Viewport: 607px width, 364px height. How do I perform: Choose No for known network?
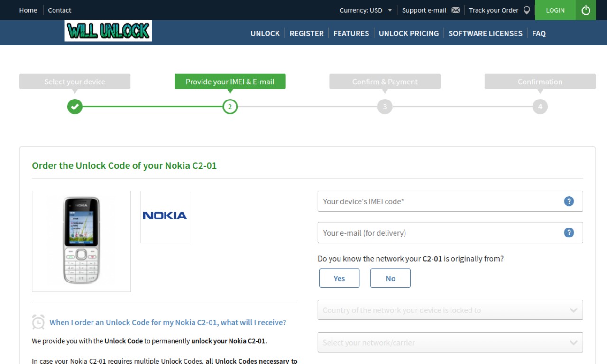pos(390,278)
